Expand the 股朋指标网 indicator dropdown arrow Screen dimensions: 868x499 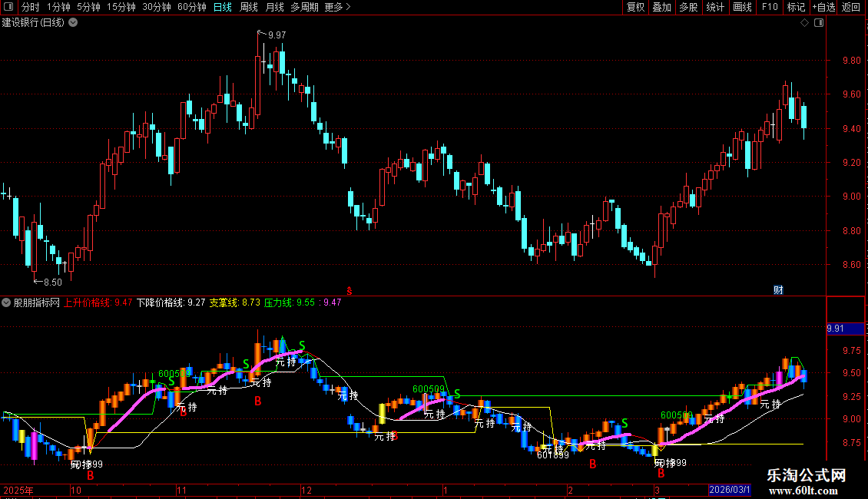tap(6, 302)
